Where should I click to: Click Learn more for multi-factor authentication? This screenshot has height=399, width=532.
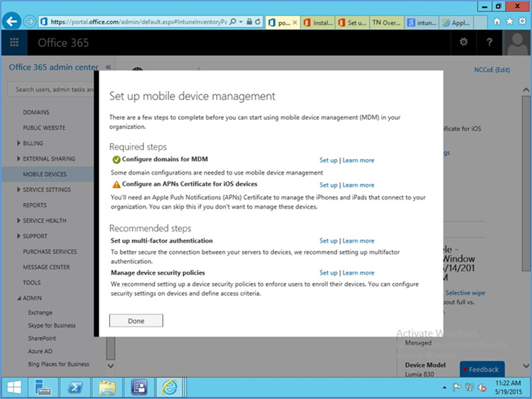click(x=358, y=241)
